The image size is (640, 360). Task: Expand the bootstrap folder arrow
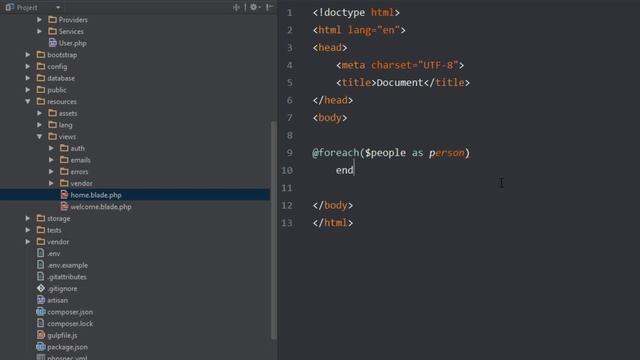click(28, 55)
